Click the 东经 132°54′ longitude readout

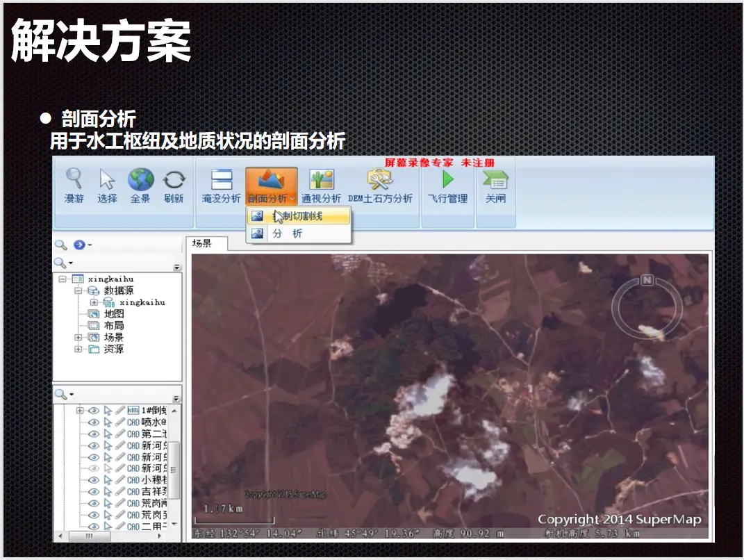click(x=247, y=534)
